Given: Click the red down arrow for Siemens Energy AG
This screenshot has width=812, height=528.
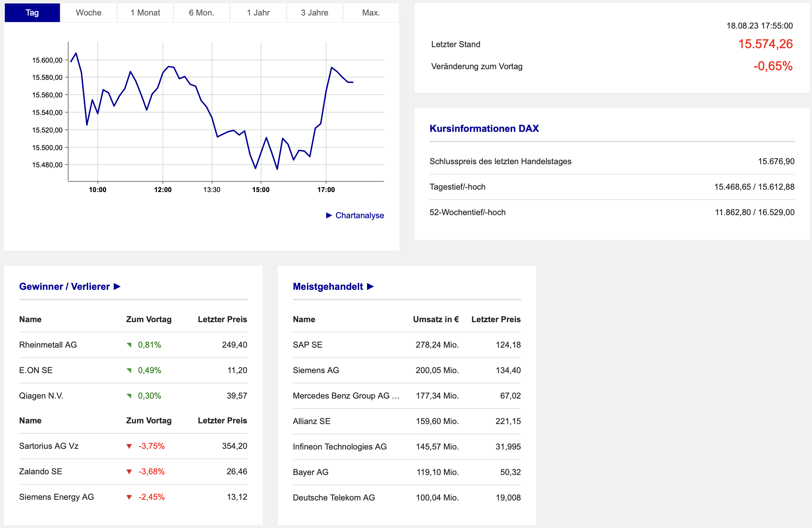Looking at the screenshot, I should [129, 497].
